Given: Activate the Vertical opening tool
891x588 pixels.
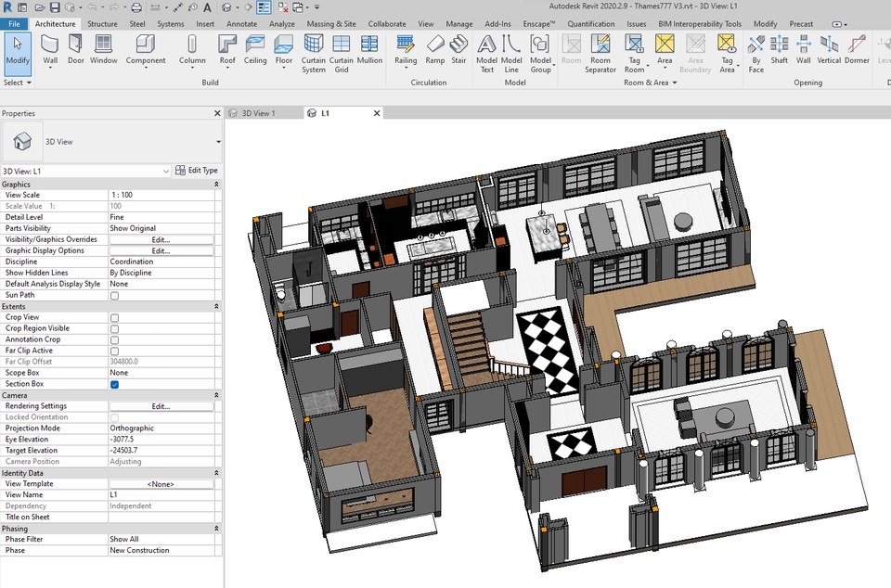Looking at the screenshot, I should (829, 50).
